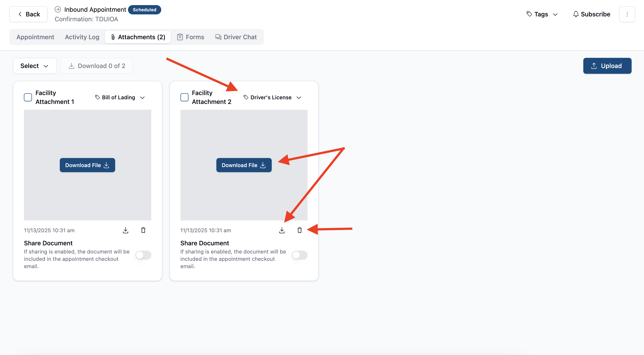The width and height of the screenshot is (644, 355).
Task: Delete Facility Attachment 1 with trash icon
Action: pyautogui.click(x=143, y=230)
